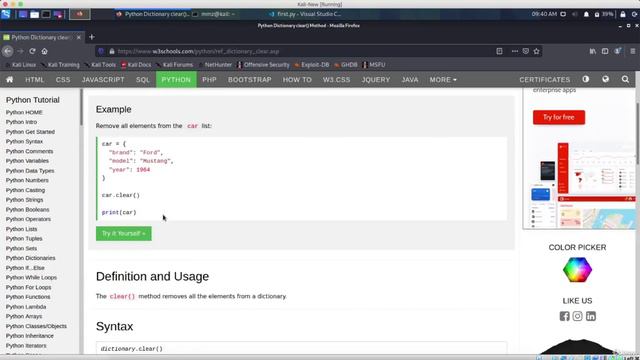
Task: Open the NetHunter bookmark
Action: click(x=216, y=64)
